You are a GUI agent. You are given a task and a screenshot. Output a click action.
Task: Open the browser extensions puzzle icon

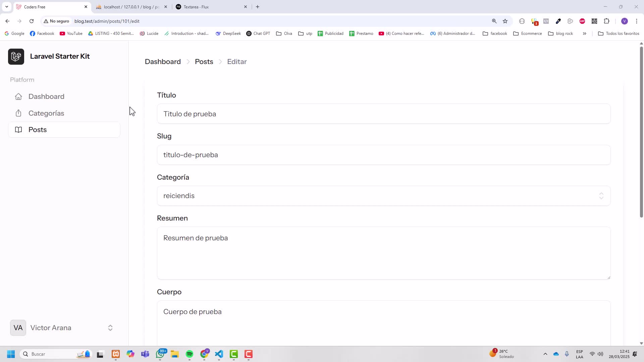pyautogui.click(x=606, y=21)
